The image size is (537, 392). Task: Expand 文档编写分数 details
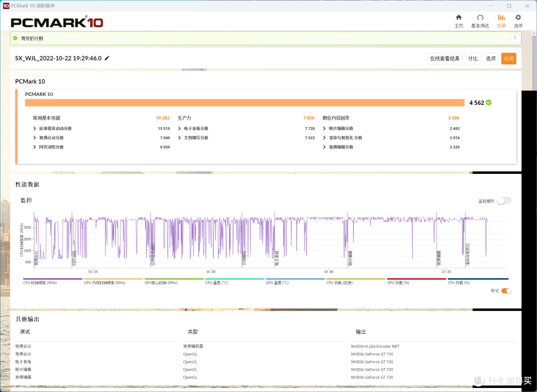pyautogui.click(x=179, y=138)
